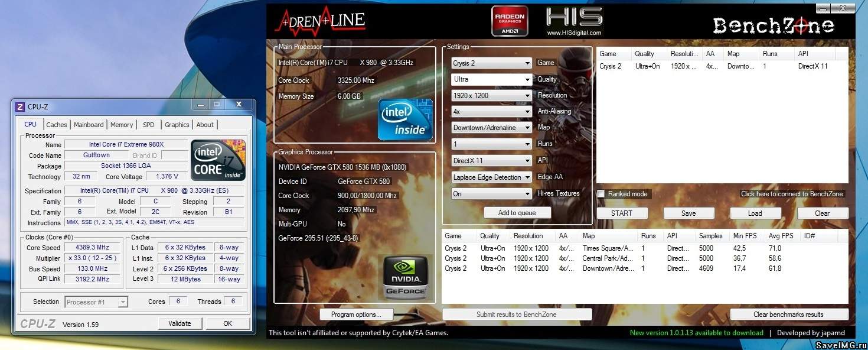The height and width of the screenshot is (350, 868).
Task: Click the Intel Core i7 logo in CPU-Z
Action: tap(218, 160)
